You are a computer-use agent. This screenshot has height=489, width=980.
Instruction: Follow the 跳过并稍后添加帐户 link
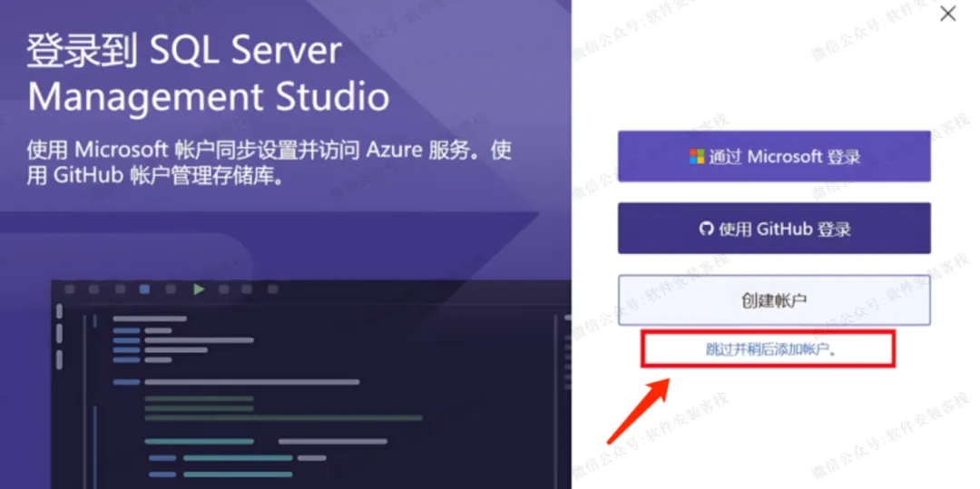(x=772, y=349)
